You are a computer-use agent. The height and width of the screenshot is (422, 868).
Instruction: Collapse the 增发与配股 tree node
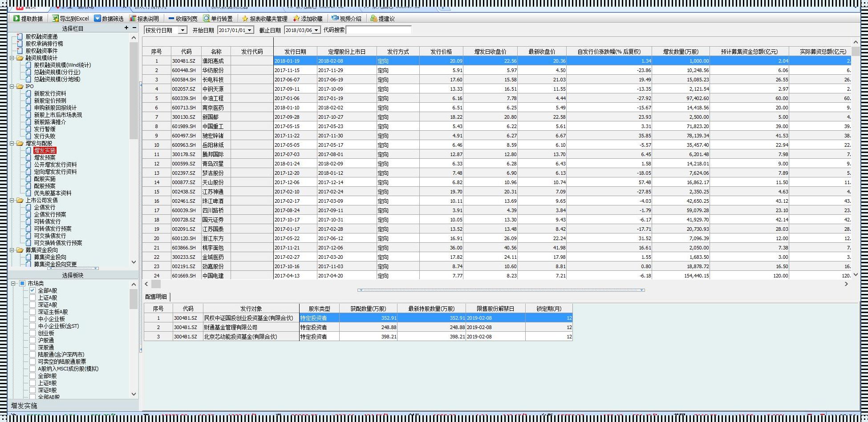tap(12, 143)
